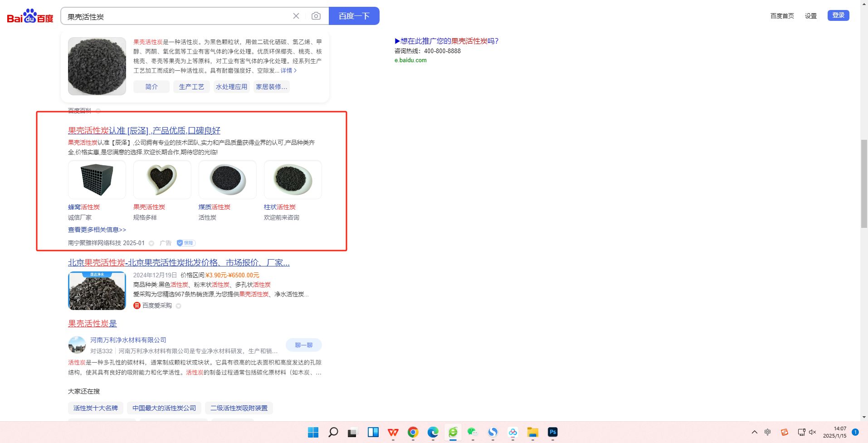Toggle the 中 input method indicator
The width and height of the screenshot is (868, 443).
tap(768, 432)
